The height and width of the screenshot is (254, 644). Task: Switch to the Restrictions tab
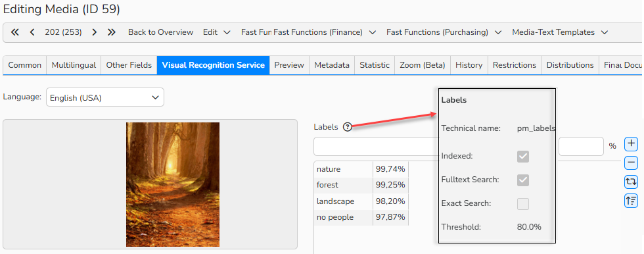515,65
